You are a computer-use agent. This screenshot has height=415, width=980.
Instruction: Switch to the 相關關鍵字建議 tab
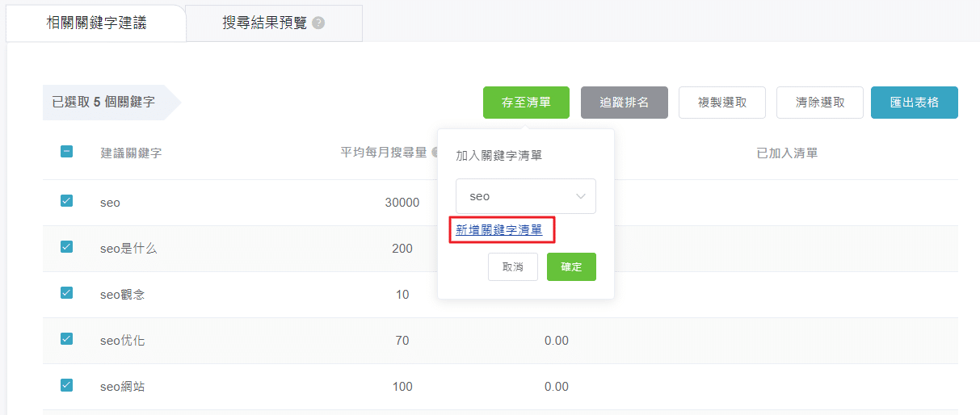pyautogui.click(x=97, y=23)
